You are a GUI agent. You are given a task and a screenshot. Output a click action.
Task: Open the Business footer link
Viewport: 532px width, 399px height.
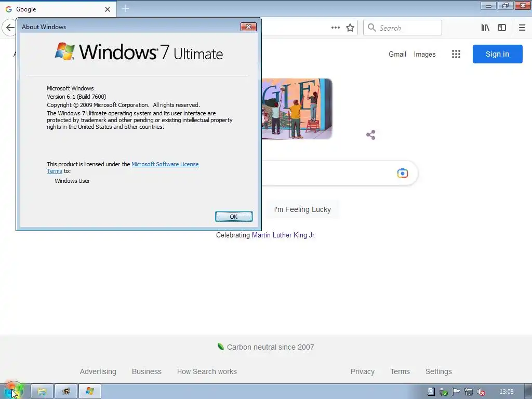147,371
